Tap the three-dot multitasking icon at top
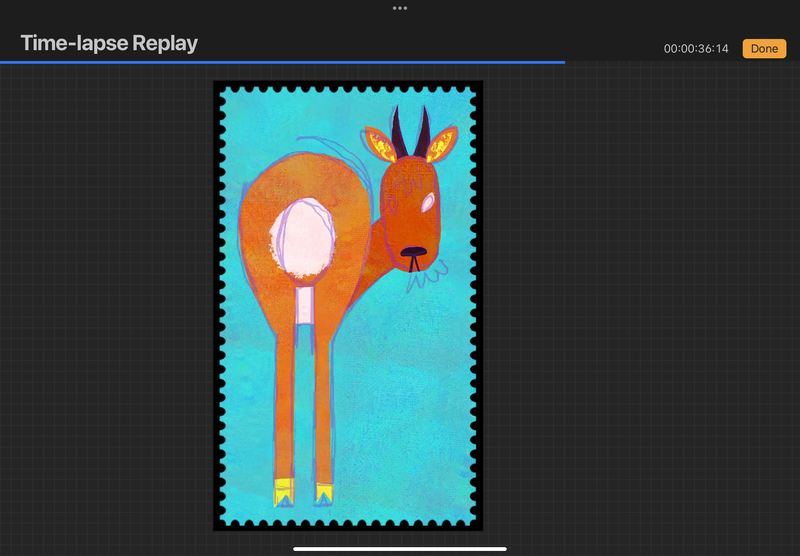 400,8
